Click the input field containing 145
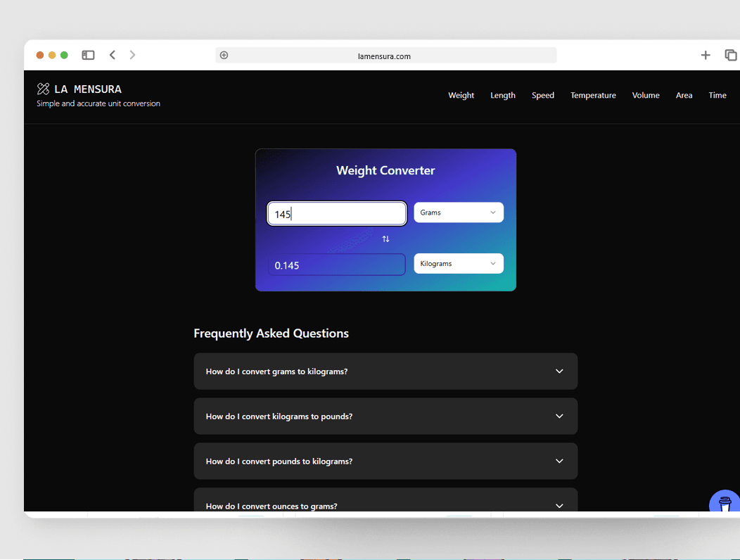Image resolution: width=740 pixels, height=560 pixels. tap(337, 214)
